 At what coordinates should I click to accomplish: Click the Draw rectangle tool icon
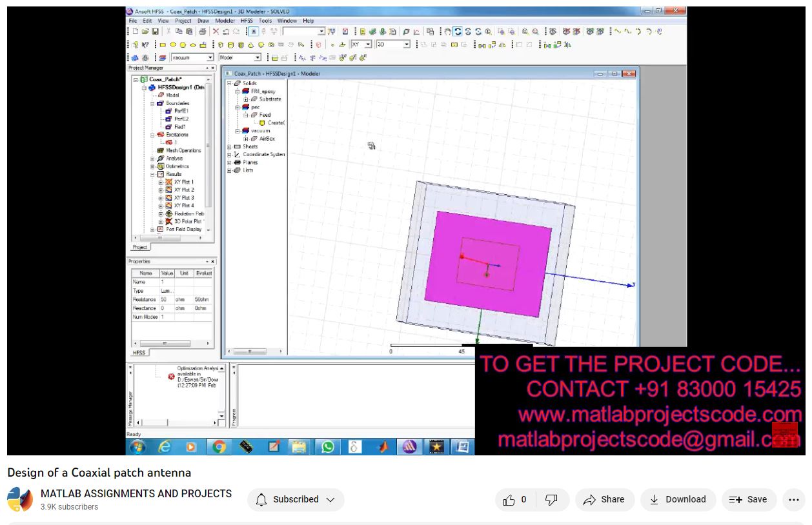point(163,45)
